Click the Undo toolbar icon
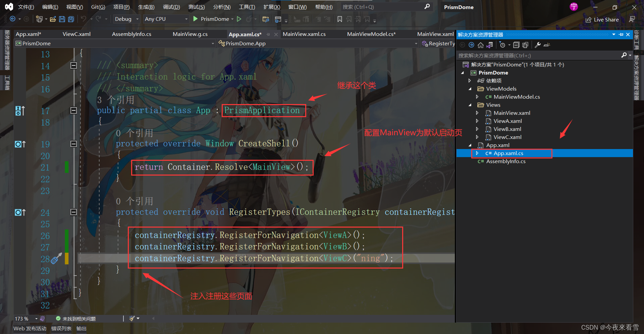 tap(84, 19)
